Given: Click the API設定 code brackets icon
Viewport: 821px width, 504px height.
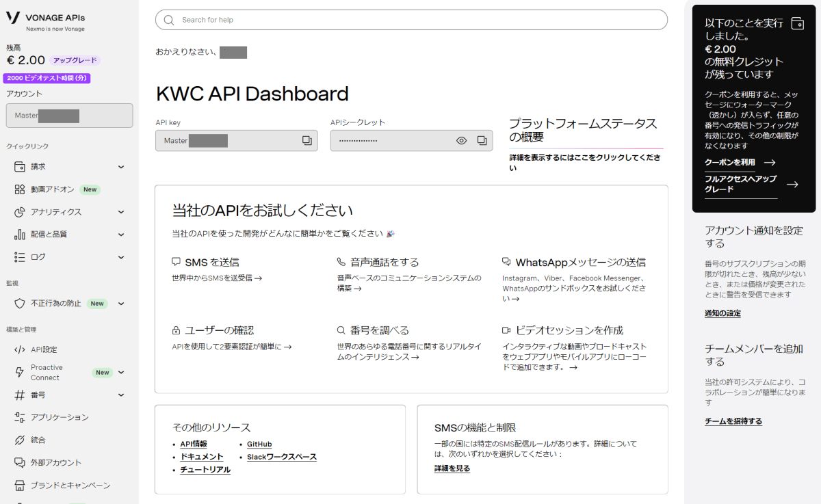Looking at the screenshot, I should 19,349.
